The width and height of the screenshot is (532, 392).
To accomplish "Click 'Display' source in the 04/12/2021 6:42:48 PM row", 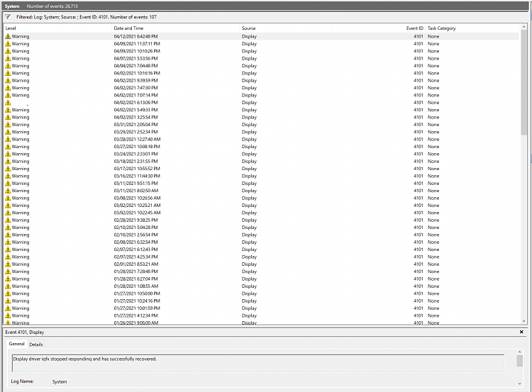I will tap(249, 36).
